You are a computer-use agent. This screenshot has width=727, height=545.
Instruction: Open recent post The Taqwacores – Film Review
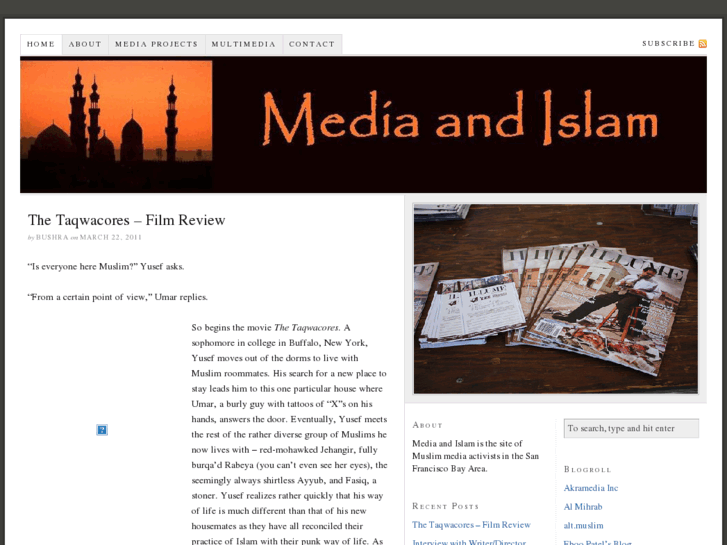click(471, 525)
